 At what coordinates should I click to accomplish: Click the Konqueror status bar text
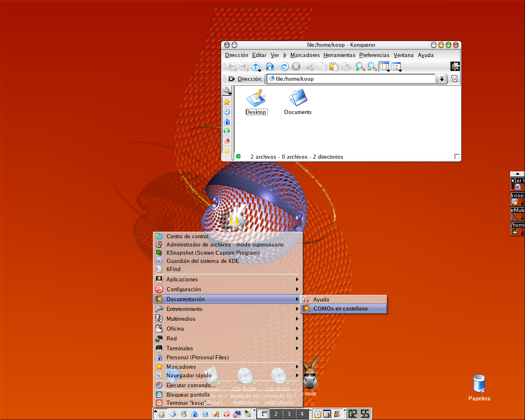(x=297, y=157)
